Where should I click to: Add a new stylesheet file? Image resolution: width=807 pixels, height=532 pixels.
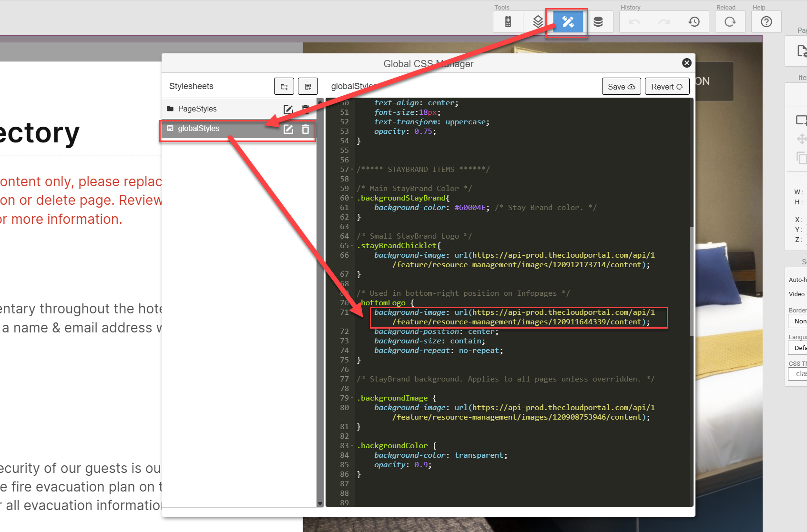pos(308,87)
